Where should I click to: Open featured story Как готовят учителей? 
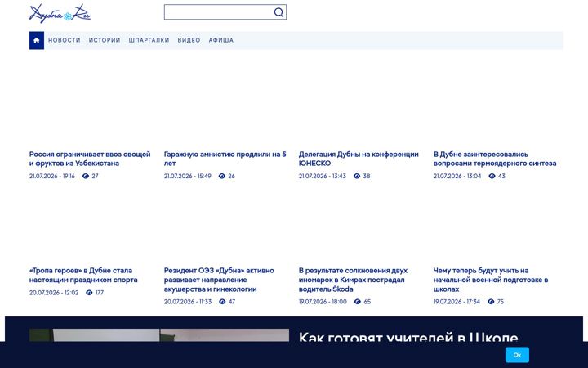[408, 337]
